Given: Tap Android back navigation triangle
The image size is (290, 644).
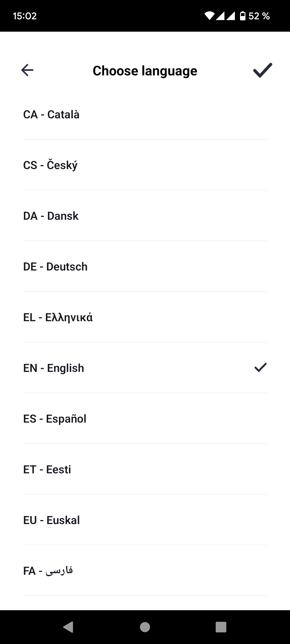Looking at the screenshot, I should [x=68, y=627].
